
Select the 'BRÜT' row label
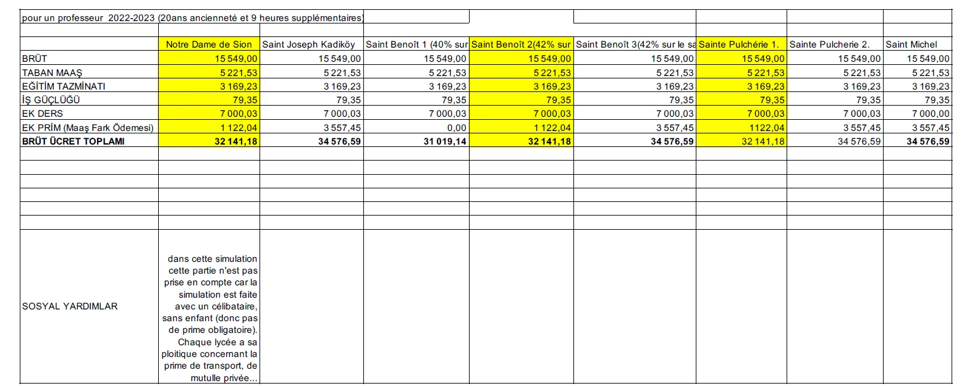tap(90, 58)
